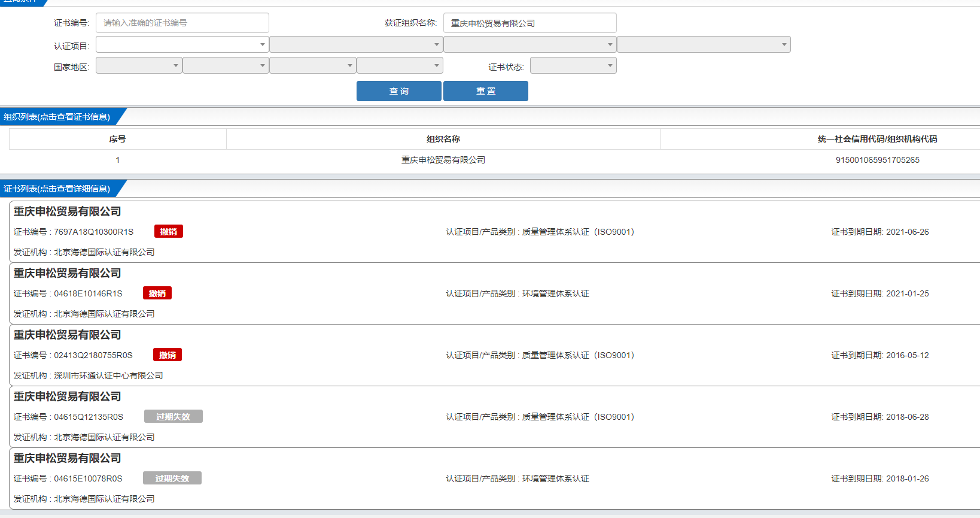Click the expiry date 2018-06-28
Image resolution: width=980 pixels, height=518 pixels.
[907, 417]
